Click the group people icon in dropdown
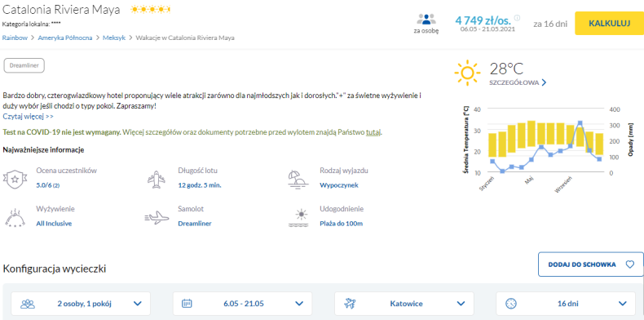 [x=28, y=304]
